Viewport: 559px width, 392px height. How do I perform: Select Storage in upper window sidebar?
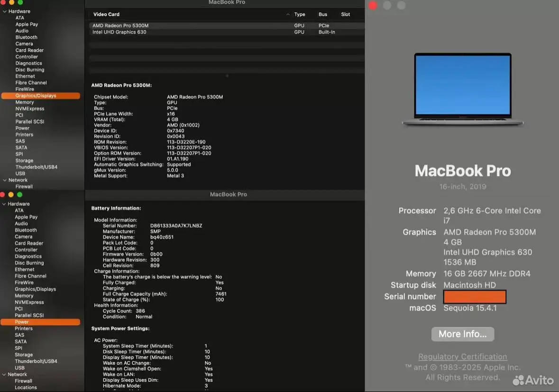click(24, 161)
